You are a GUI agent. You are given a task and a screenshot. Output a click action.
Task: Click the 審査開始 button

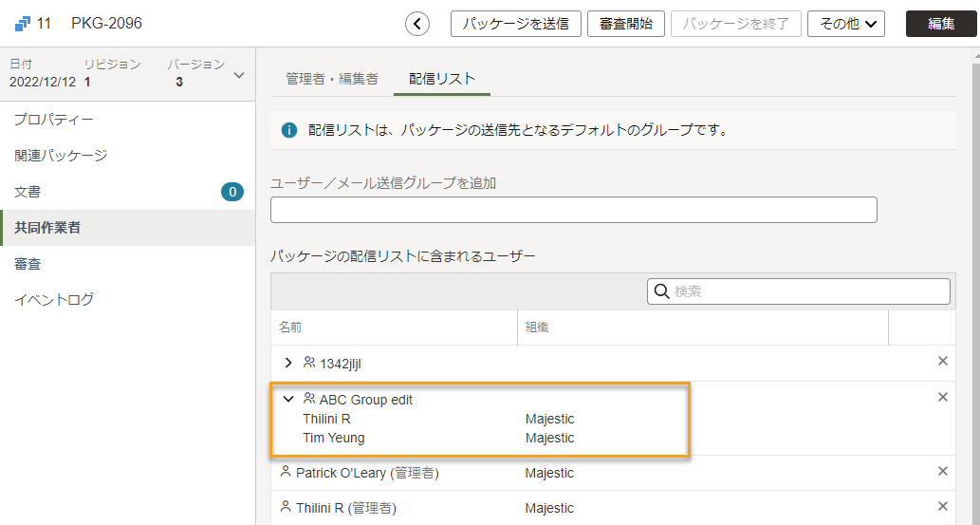coord(625,24)
